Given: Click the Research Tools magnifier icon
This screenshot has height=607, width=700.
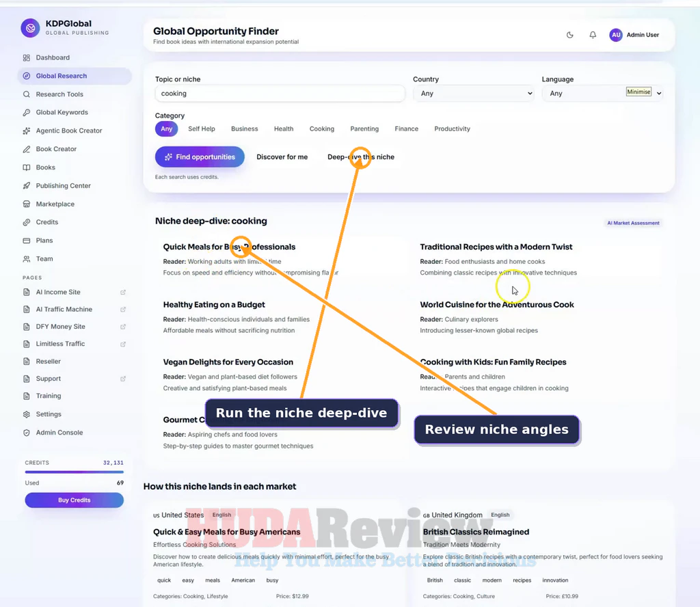Looking at the screenshot, I should (x=27, y=94).
